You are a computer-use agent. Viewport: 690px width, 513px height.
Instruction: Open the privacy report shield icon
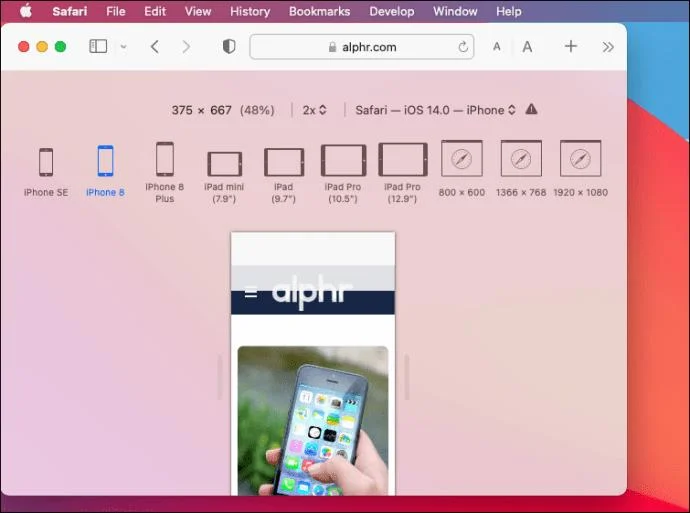click(x=229, y=47)
